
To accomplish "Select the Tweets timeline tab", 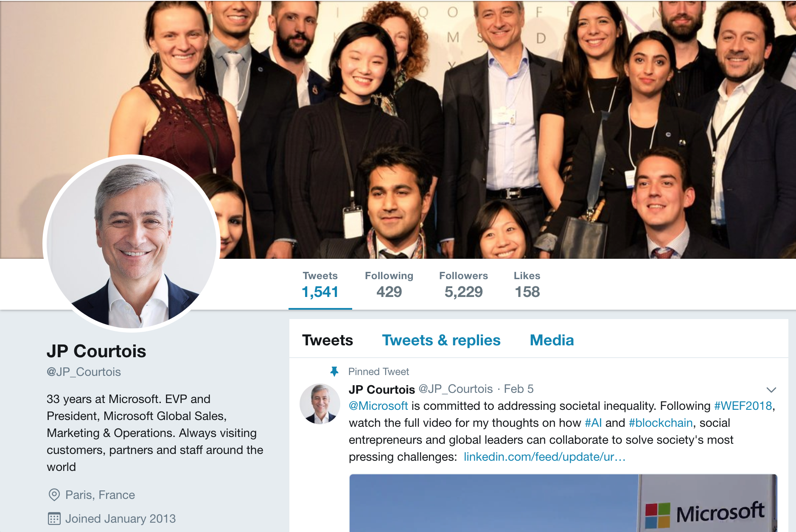I will 328,340.
